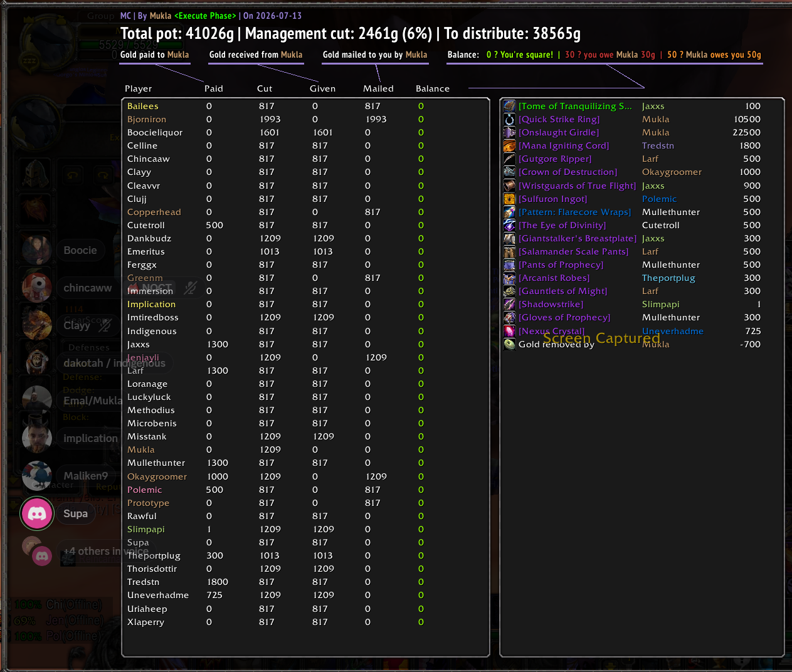Image resolution: width=792 pixels, height=672 pixels.
Task: Click Boocie's avatar in the voice overlay
Action: pyautogui.click(x=37, y=250)
